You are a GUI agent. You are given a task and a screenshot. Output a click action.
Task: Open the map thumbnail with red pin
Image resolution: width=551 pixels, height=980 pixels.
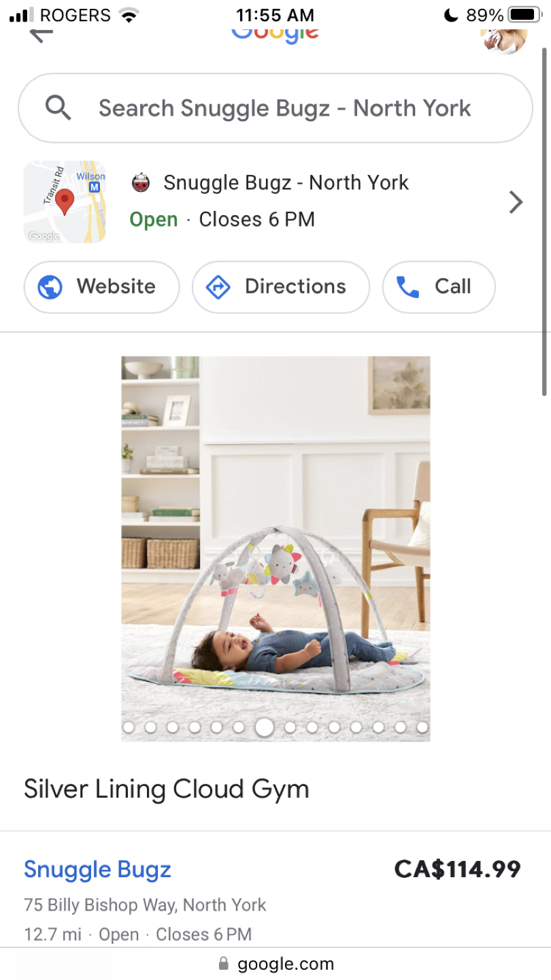pos(65,202)
